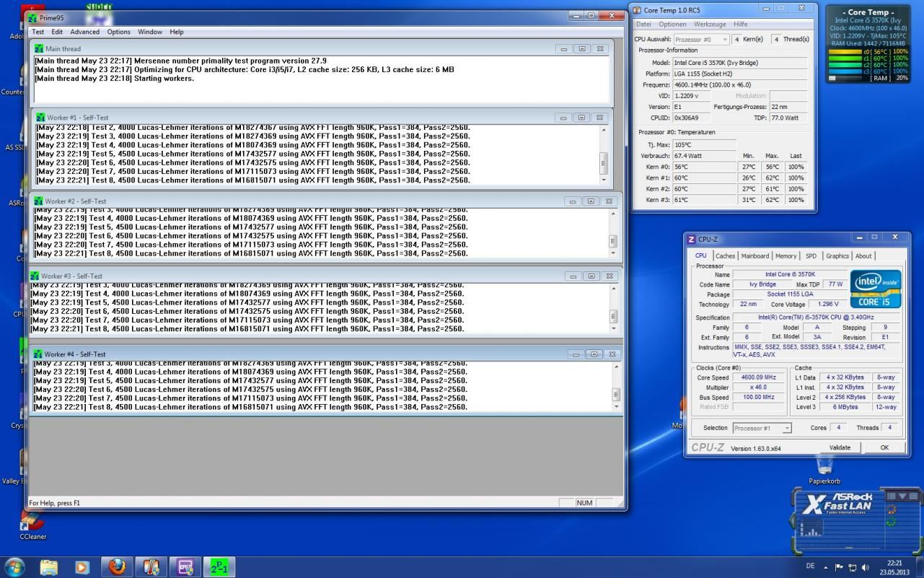Open Core Temp Datei menu
924x578 pixels.
pos(643,25)
